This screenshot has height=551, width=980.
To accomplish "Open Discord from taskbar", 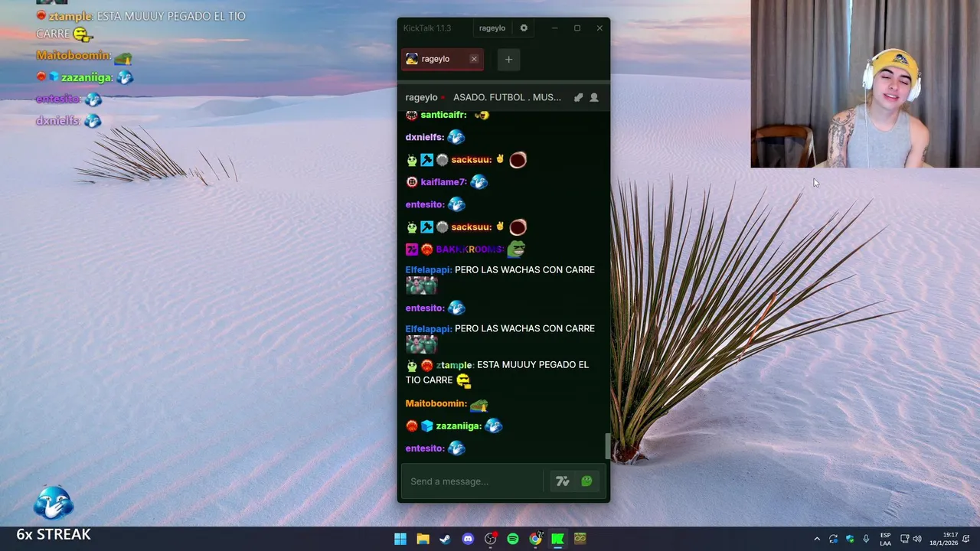I will (x=468, y=539).
